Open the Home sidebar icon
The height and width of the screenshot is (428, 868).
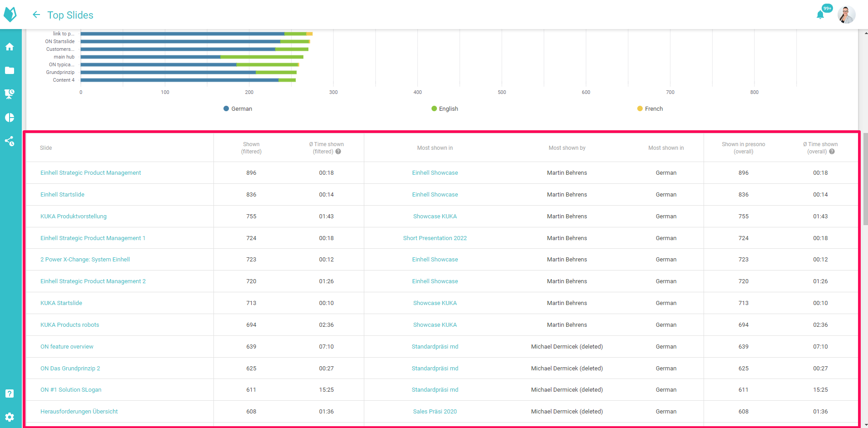click(x=10, y=47)
